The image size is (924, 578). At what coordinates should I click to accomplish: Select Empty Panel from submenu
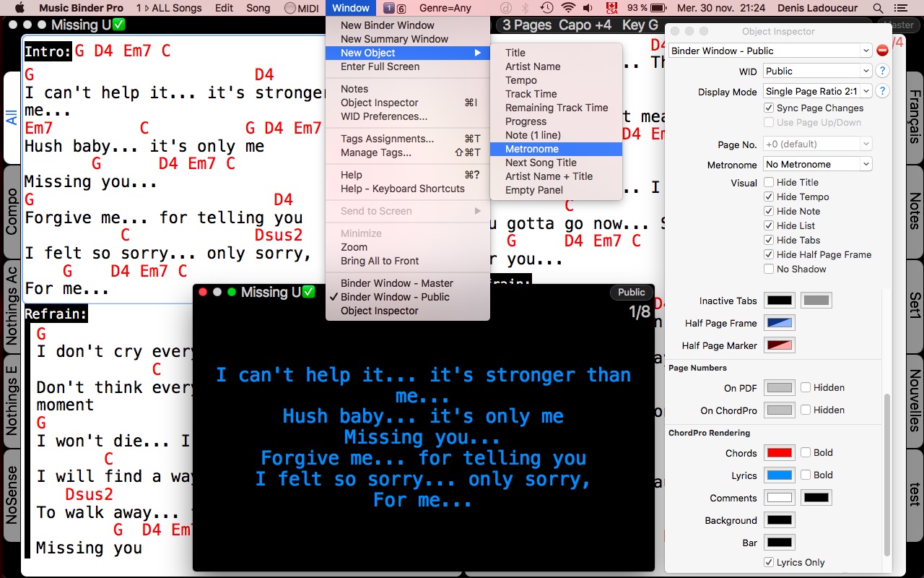[556, 190]
